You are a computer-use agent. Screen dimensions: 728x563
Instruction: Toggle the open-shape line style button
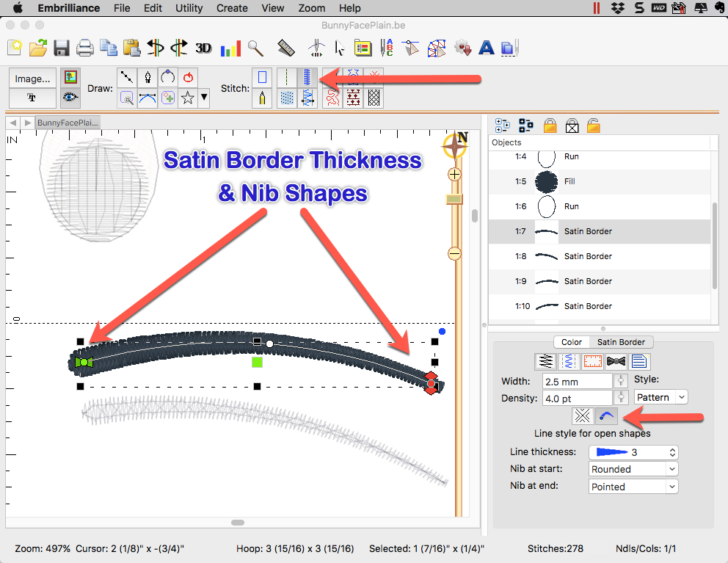tap(605, 415)
